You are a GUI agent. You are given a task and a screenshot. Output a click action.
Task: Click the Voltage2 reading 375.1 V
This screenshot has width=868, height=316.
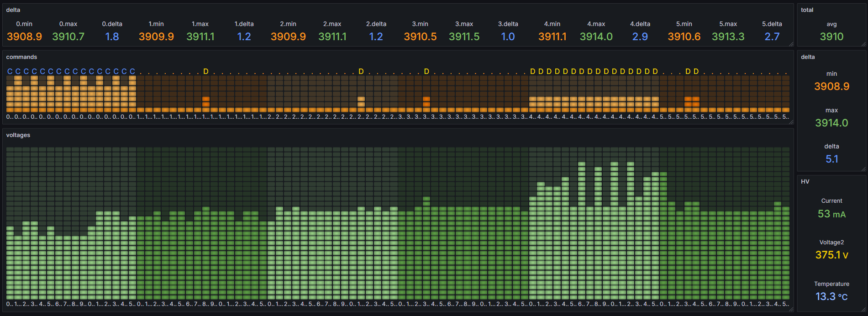tap(831, 255)
